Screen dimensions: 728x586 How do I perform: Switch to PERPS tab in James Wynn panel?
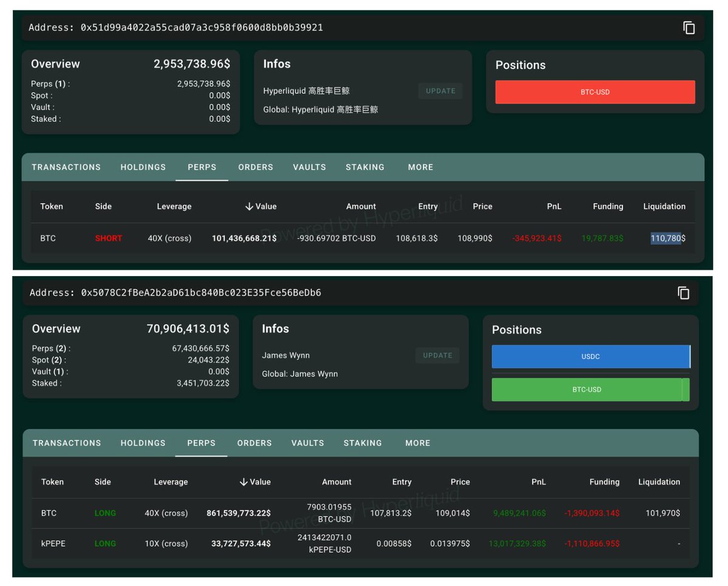click(x=201, y=443)
